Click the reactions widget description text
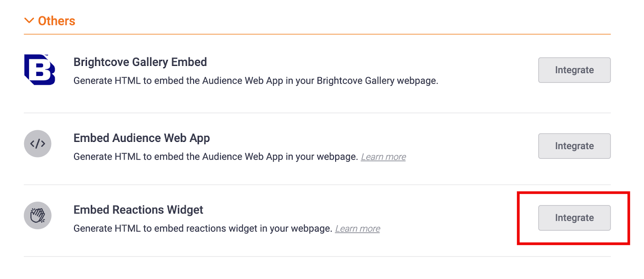This screenshot has height=279, width=644. (202, 229)
